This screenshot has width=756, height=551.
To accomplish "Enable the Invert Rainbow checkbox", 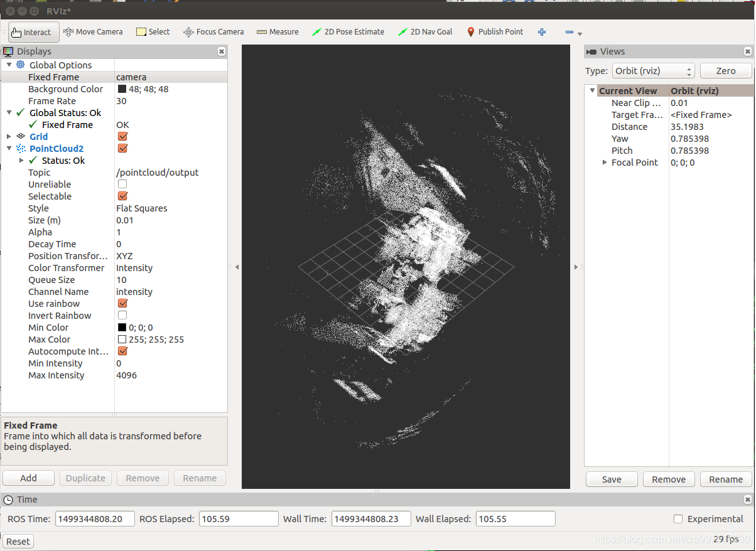I will click(122, 315).
